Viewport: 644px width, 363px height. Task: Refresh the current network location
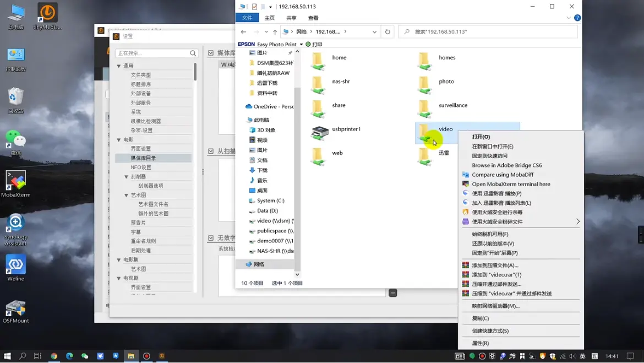(x=388, y=32)
